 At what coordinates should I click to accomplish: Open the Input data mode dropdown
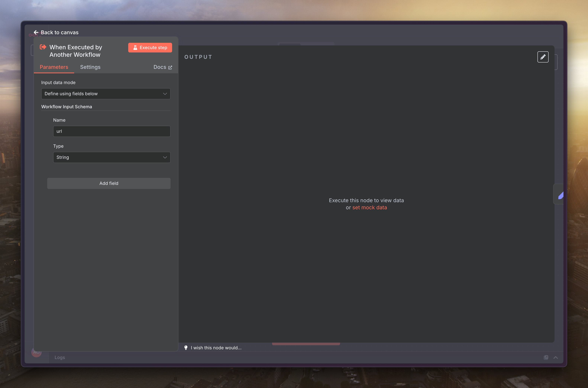click(106, 94)
